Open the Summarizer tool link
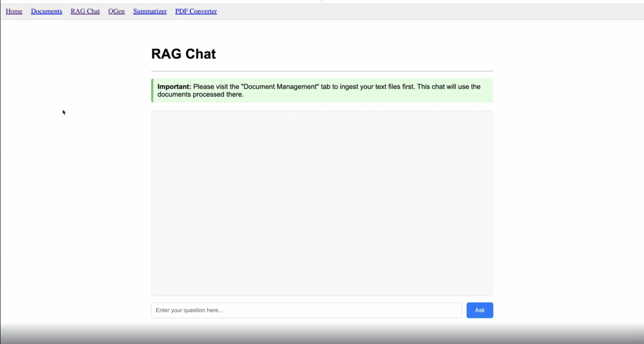The image size is (644, 344). click(x=150, y=11)
